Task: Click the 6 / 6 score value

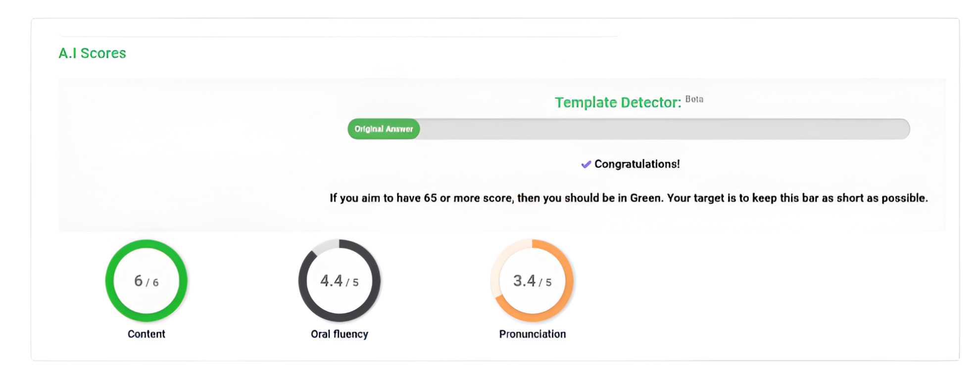Action: click(x=146, y=281)
